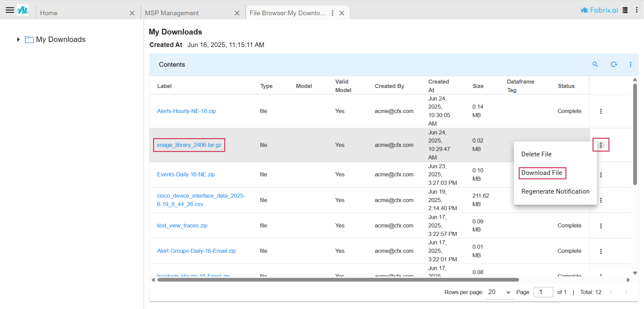Open row actions for Alert-Groups-Daily-16-Email.zip
Image resolution: width=644 pixels, height=309 pixels.
pos(601,251)
